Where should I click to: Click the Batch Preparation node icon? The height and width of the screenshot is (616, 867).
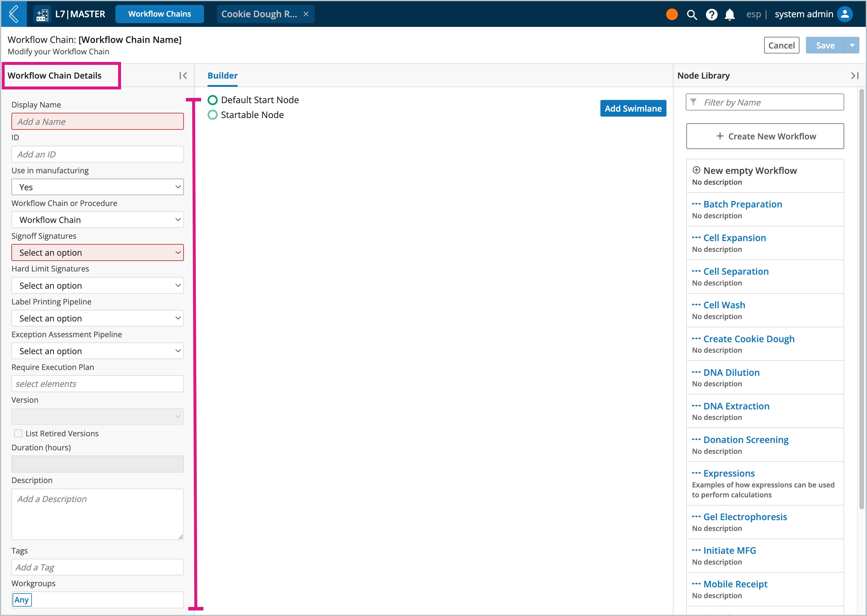(x=696, y=204)
